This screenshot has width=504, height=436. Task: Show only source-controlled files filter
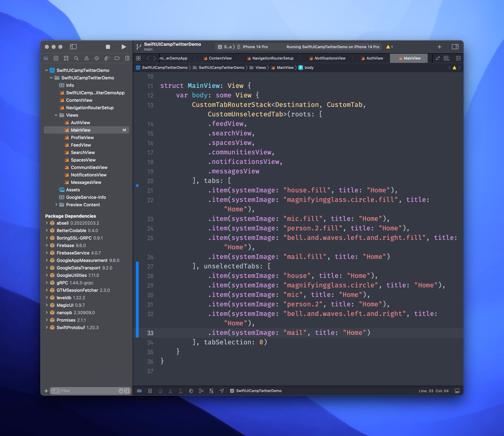click(127, 391)
